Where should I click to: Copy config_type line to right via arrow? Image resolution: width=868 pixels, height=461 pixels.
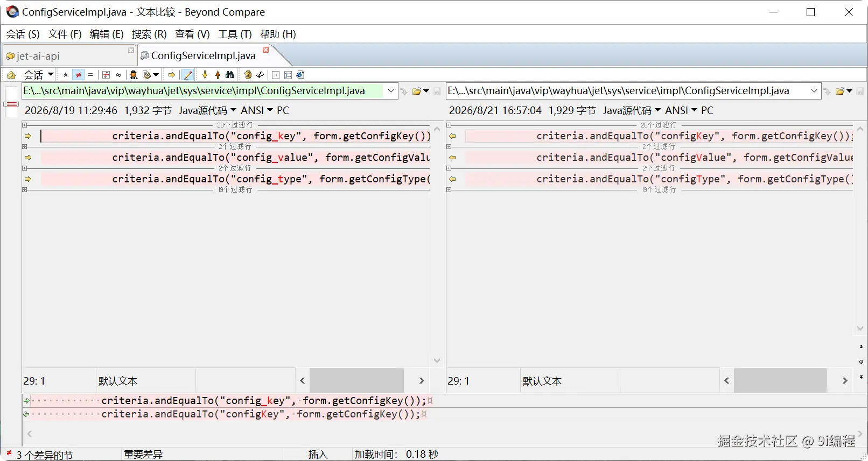[x=28, y=179]
